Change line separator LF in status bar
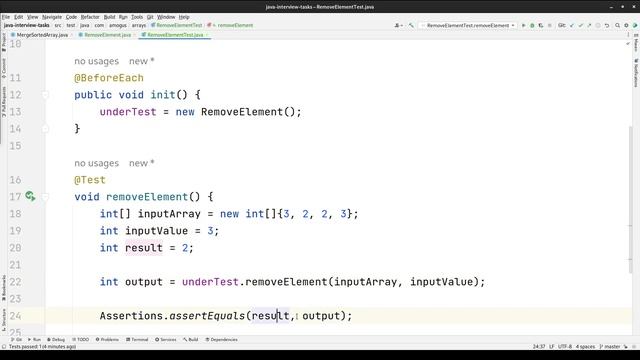The image size is (640, 360). 551,347
